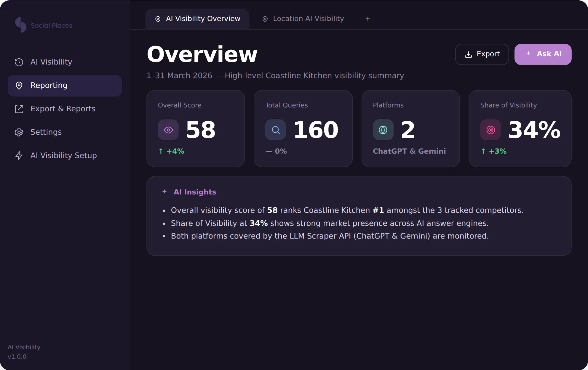588x370 pixels.
Task: Click the target icon in Share of Visibility card
Action: tap(491, 130)
